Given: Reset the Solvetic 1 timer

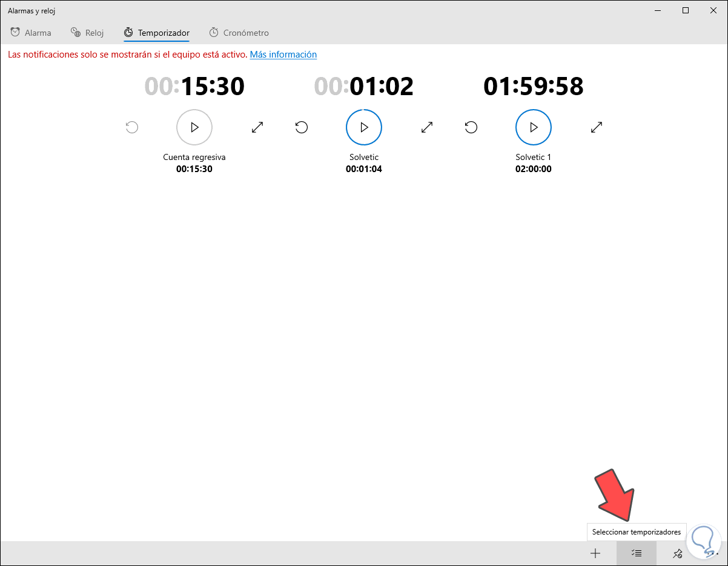Looking at the screenshot, I should [x=471, y=127].
